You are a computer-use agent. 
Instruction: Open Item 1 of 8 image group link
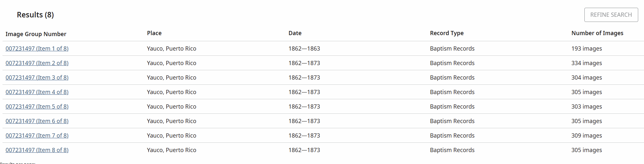tap(37, 49)
